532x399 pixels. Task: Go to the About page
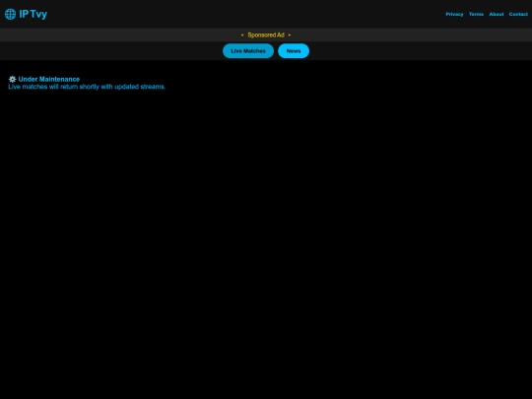click(x=496, y=14)
